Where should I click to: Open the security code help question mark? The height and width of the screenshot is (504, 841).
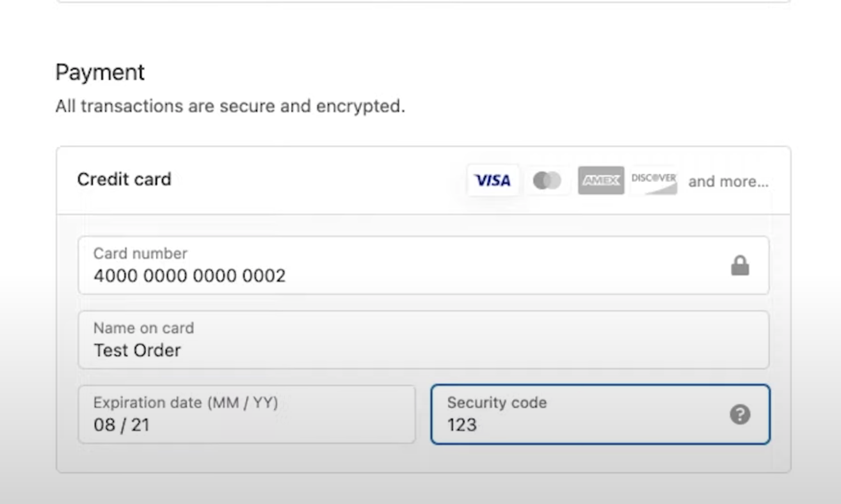click(740, 415)
